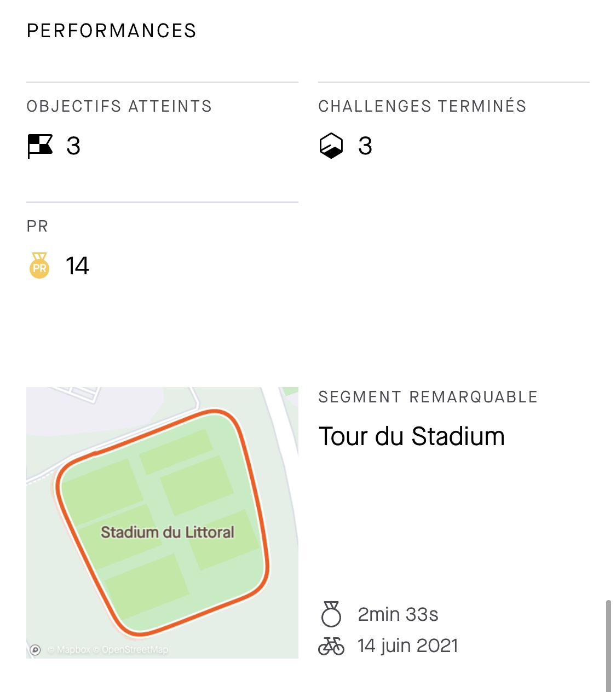616x692 pixels.
Task: Click the Stadium du Littoral map label
Action: click(x=167, y=532)
